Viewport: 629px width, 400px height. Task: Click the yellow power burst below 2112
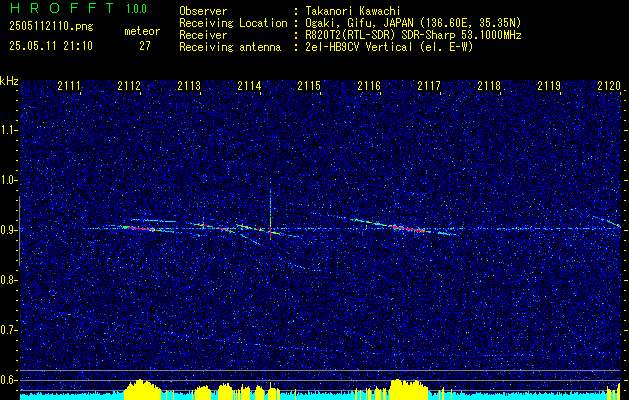click(142, 390)
